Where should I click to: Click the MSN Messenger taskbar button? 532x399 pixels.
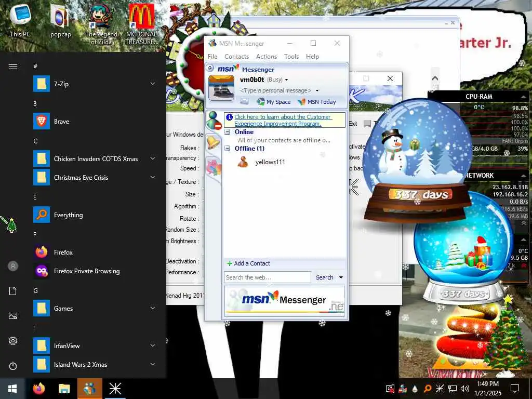click(89, 389)
